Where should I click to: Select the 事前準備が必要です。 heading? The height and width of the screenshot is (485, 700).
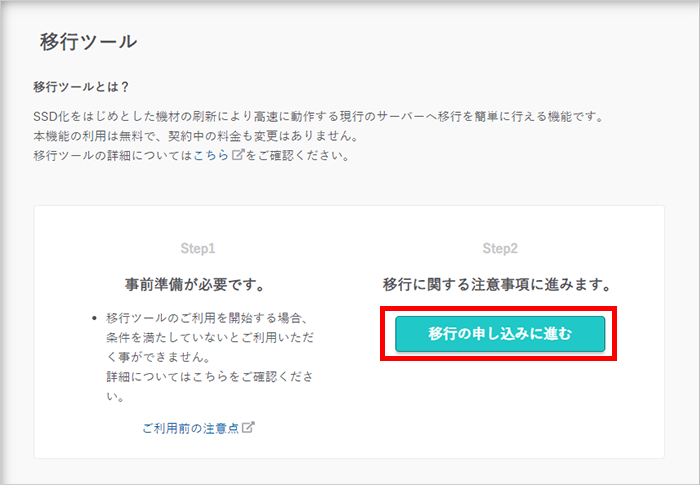(x=195, y=284)
